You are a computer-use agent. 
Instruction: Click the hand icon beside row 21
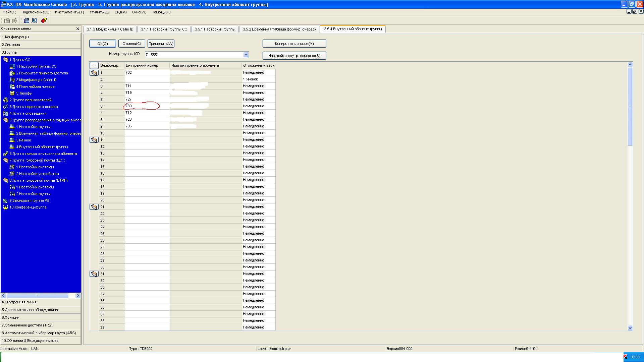94,207
